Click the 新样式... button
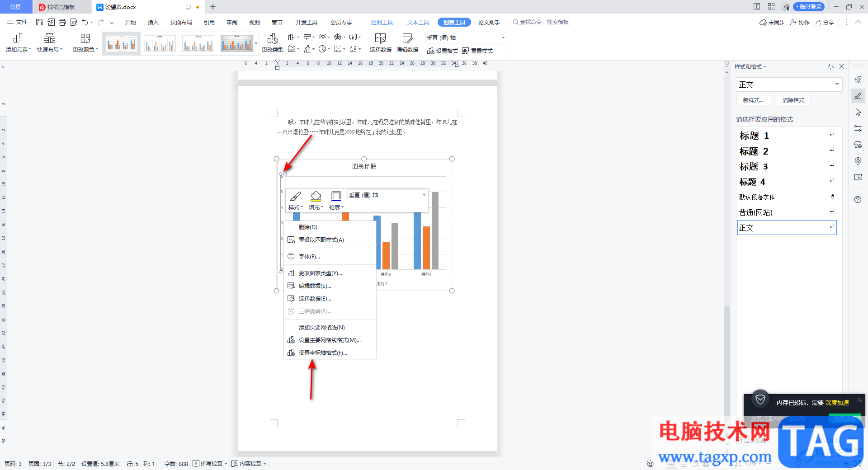868x470 pixels. pyautogui.click(x=753, y=100)
